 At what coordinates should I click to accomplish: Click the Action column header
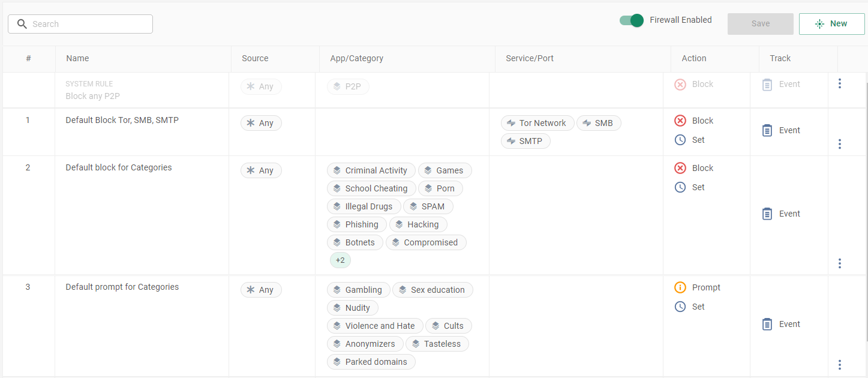[693, 58]
